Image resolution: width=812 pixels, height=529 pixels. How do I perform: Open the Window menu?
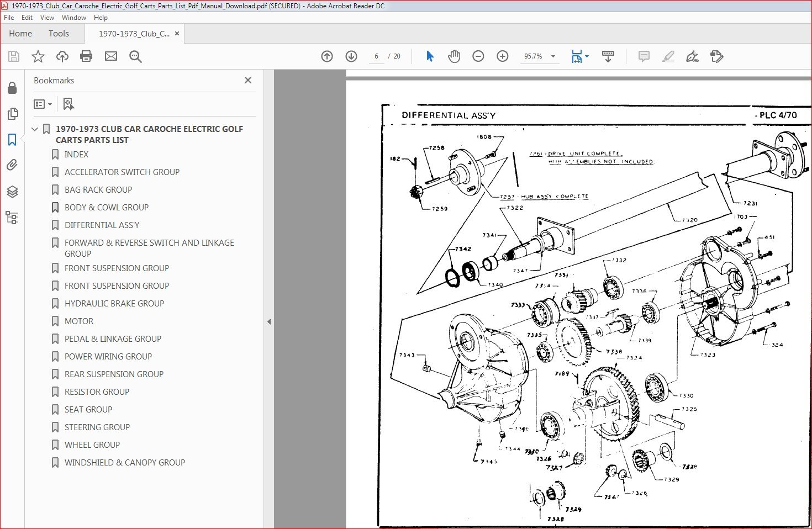coord(74,18)
